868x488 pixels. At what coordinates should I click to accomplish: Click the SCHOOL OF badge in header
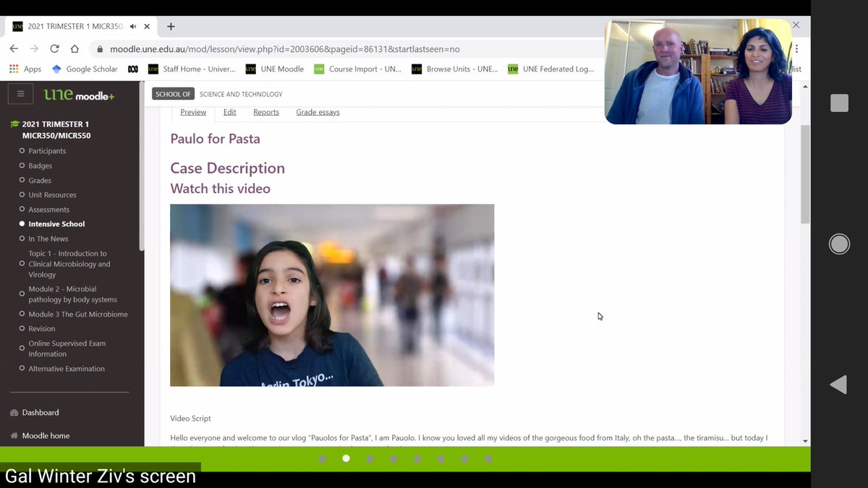click(173, 94)
